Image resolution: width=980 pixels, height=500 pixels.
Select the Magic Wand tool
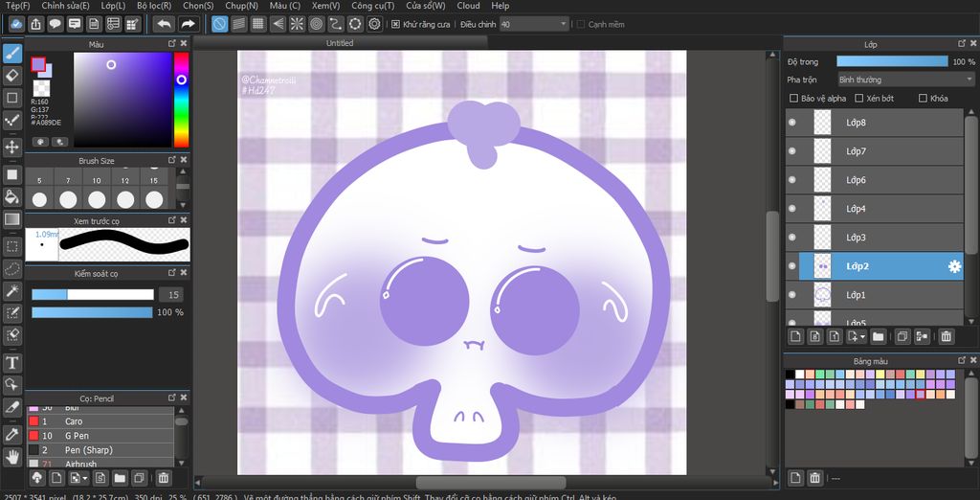point(11,290)
